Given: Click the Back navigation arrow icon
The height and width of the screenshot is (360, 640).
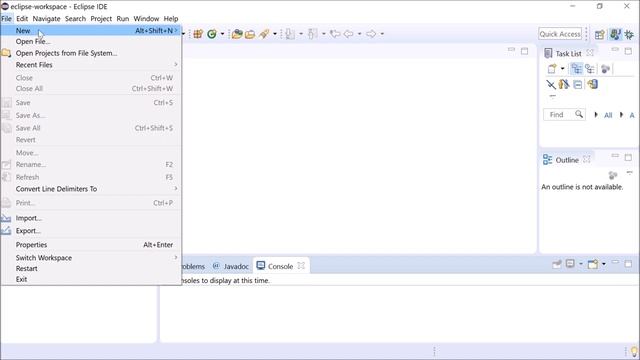Looking at the screenshot, I should click(x=348, y=34).
